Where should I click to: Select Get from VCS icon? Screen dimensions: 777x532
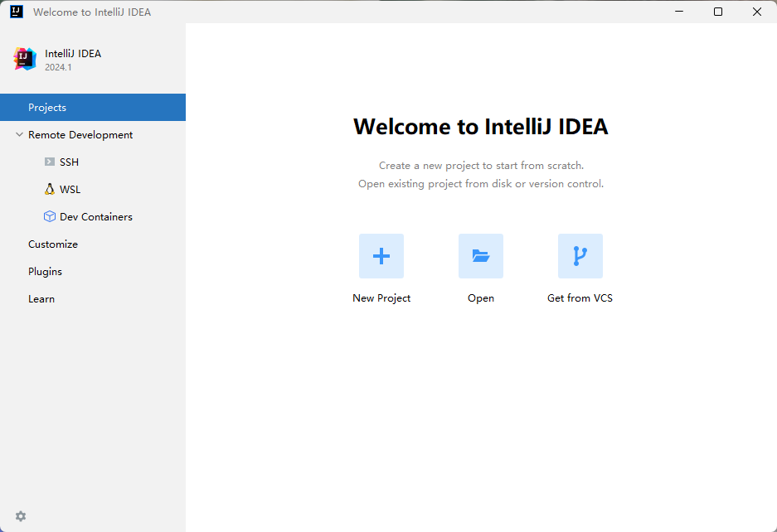[580, 256]
